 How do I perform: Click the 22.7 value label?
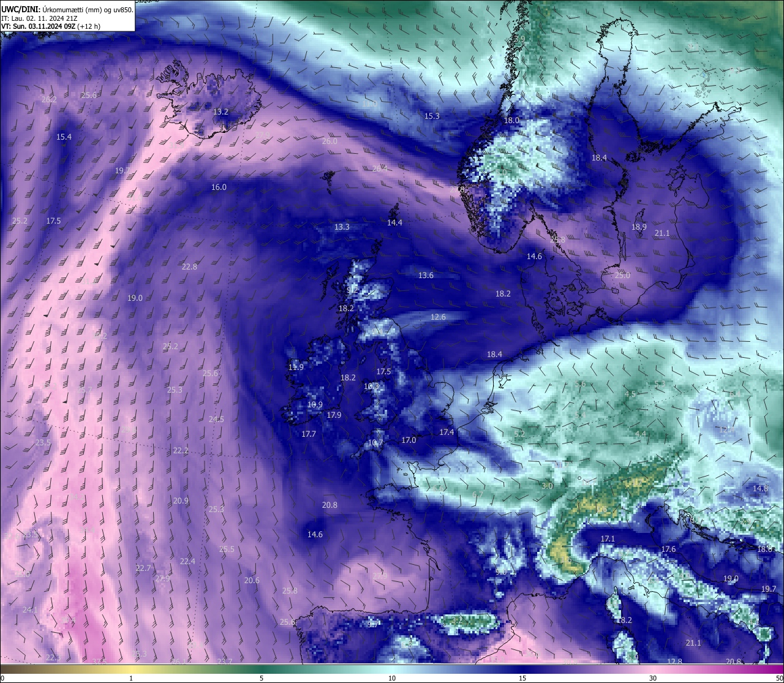(143, 568)
